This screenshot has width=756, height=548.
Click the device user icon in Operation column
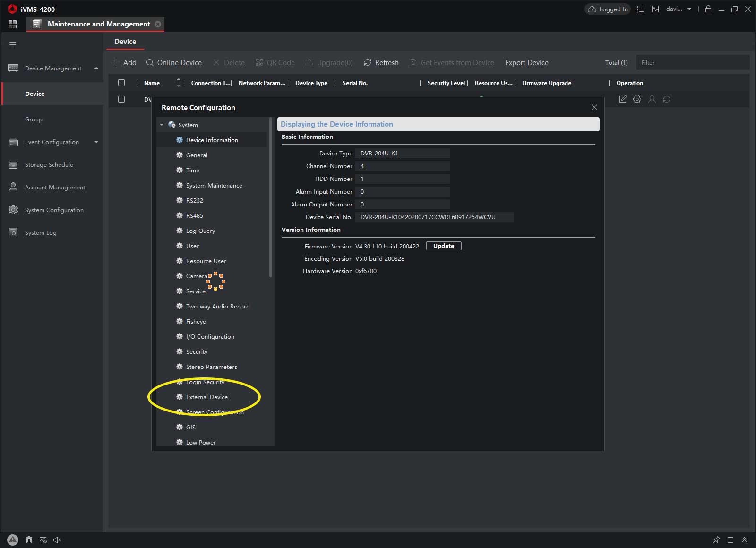(652, 99)
